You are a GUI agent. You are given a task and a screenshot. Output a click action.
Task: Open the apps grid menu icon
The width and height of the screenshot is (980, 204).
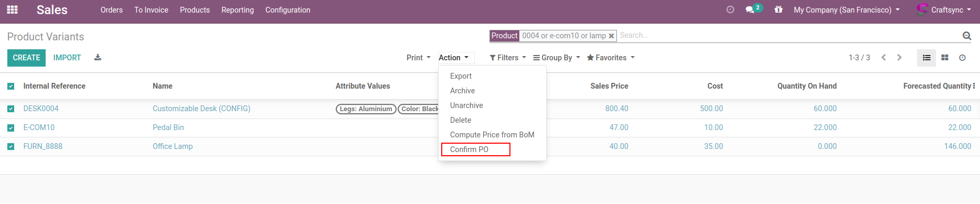[x=12, y=9]
